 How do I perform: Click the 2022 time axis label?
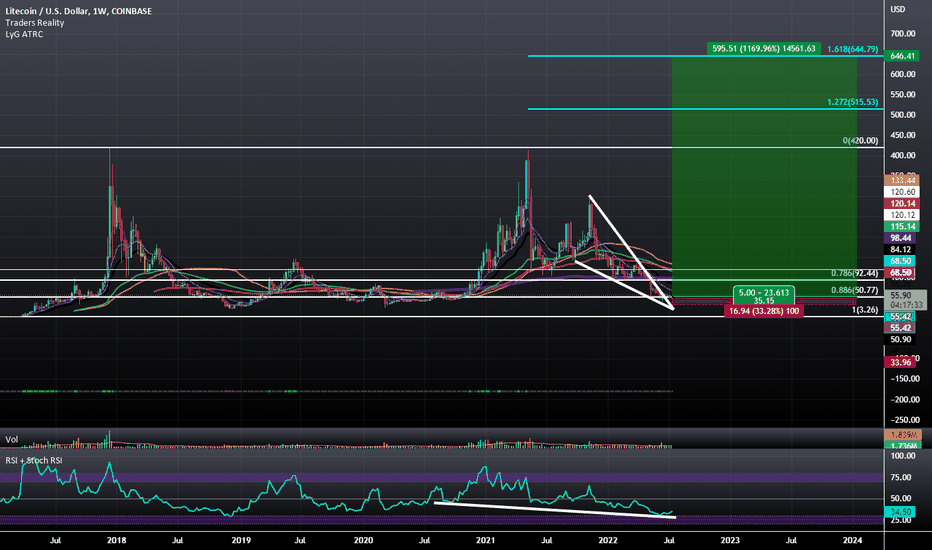608,540
